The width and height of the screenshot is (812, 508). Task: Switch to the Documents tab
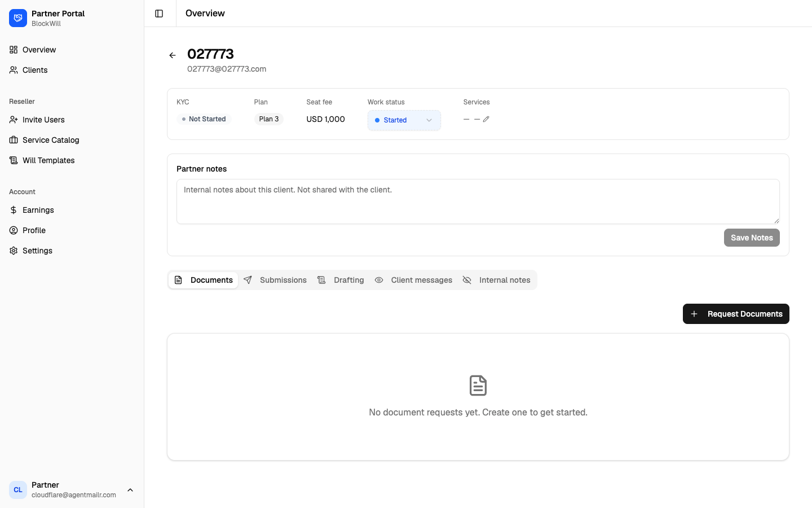point(204,280)
